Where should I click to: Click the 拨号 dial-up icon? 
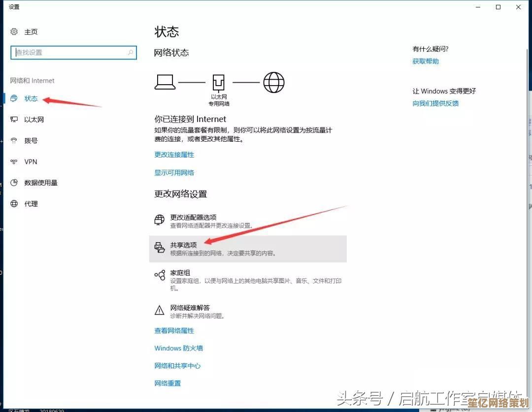coord(14,140)
